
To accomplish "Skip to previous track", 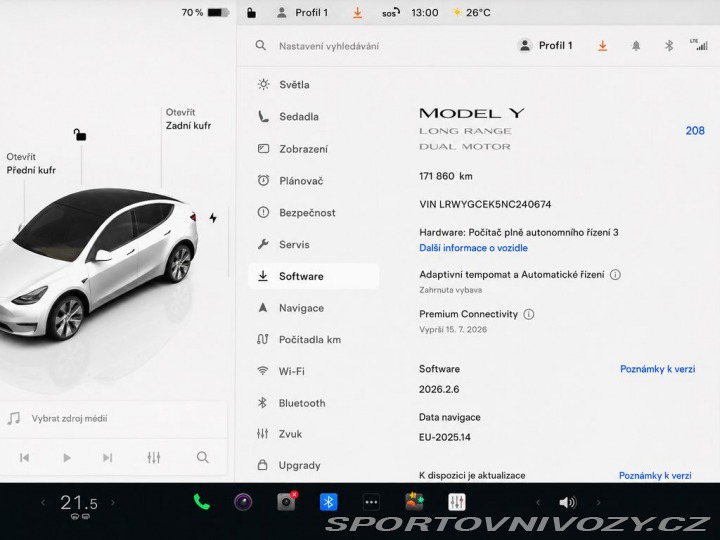I will click(x=24, y=457).
